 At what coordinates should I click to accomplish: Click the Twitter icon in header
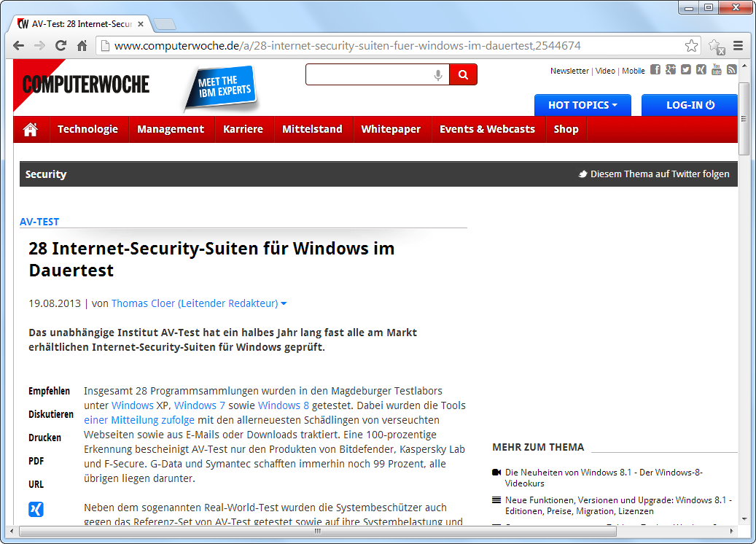tap(685, 70)
